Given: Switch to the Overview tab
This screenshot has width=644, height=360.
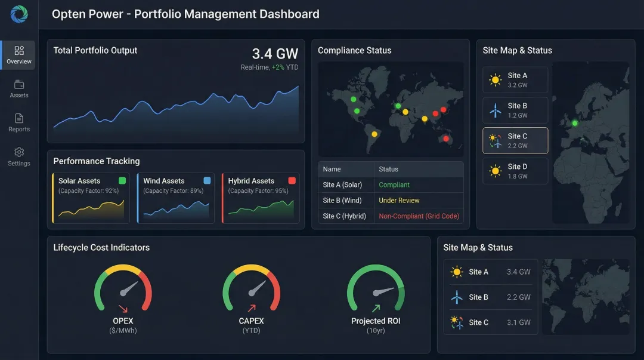Looking at the screenshot, I should click(18, 54).
